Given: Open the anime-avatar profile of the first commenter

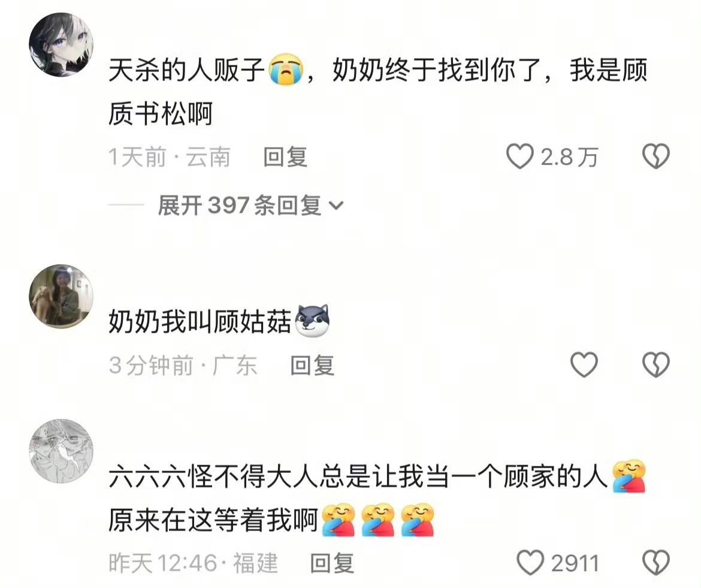Looking at the screenshot, I should (x=61, y=44).
